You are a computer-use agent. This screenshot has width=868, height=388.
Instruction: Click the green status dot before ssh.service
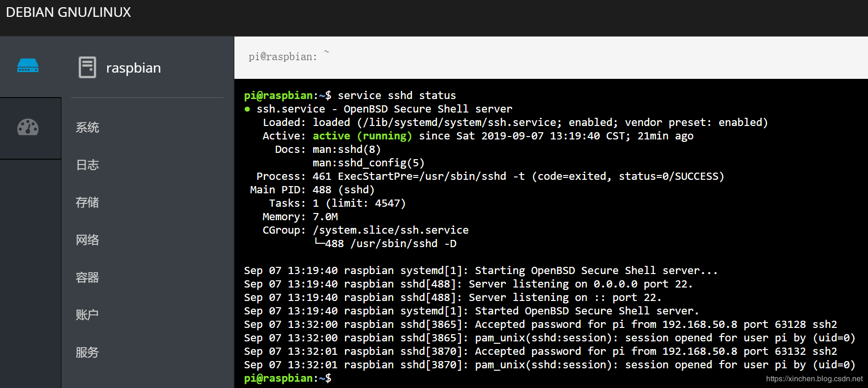point(247,109)
